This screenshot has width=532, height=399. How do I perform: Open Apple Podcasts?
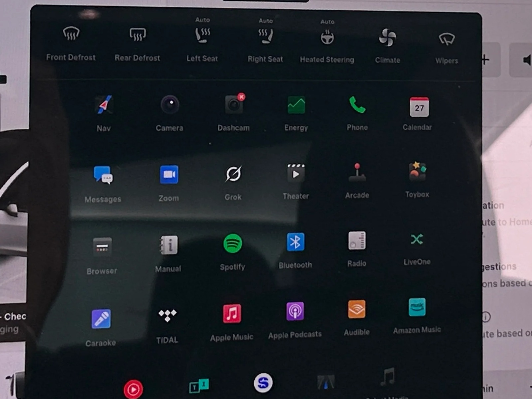[295, 312]
